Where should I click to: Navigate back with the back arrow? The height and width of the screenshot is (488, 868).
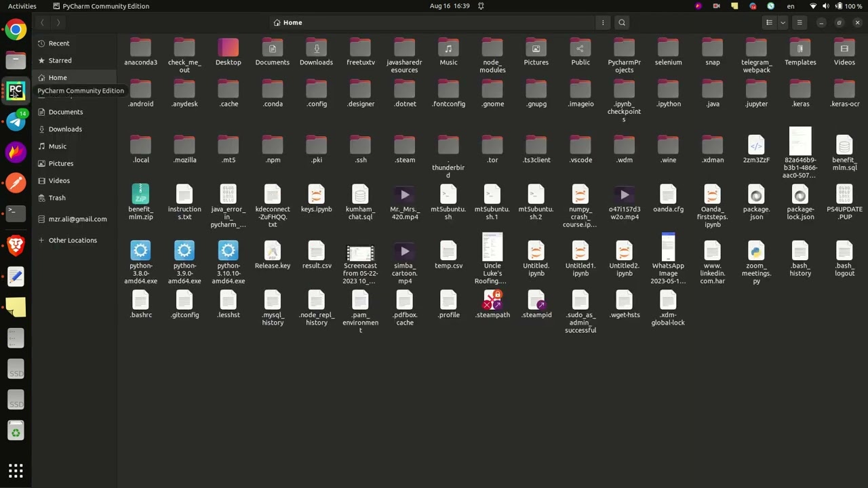click(42, 22)
